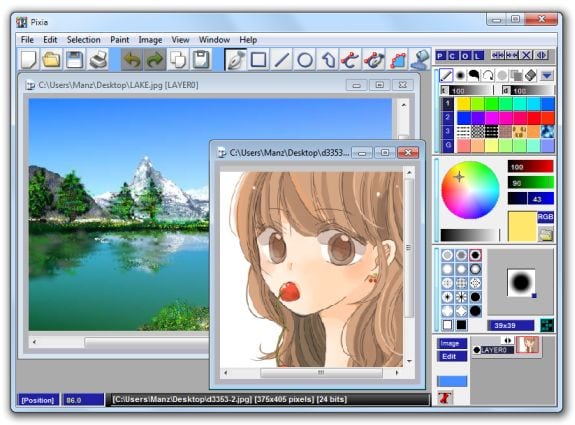The height and width of the screenshot is (425, 575).
Task: Choose the overlapping squares mode
Action: (x=516, y=76)
